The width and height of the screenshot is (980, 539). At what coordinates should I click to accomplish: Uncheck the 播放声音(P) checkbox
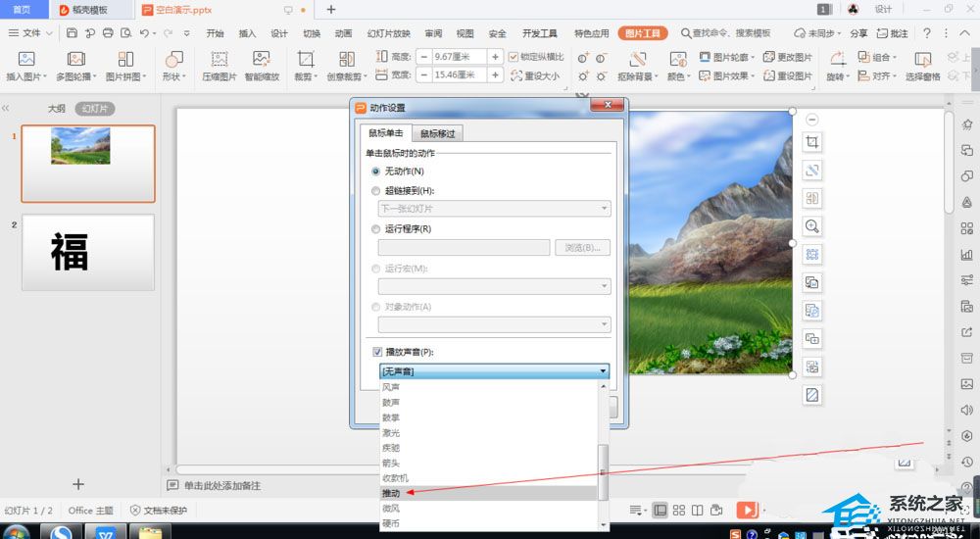[377, 352]
